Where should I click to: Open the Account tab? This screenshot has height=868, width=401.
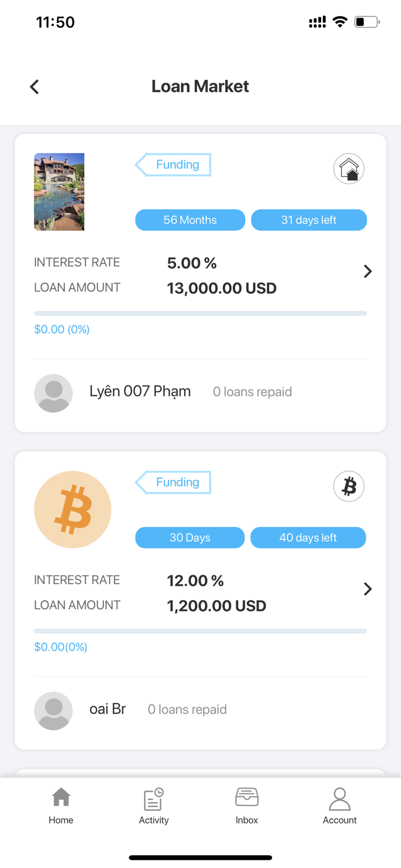click(x=340, y=804)
